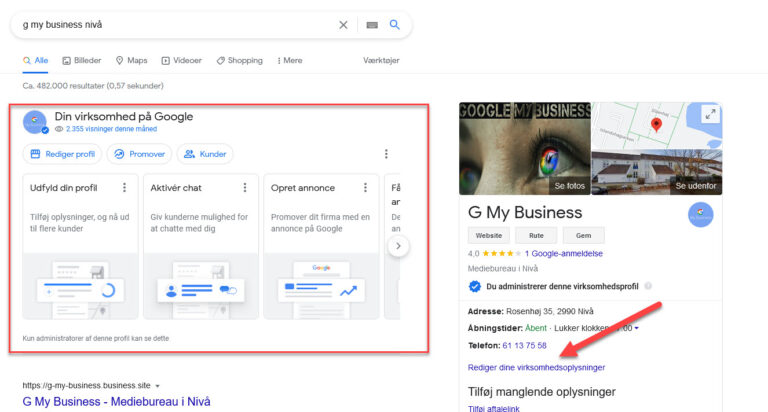Switch to the Billeder tab

point(82,60)
